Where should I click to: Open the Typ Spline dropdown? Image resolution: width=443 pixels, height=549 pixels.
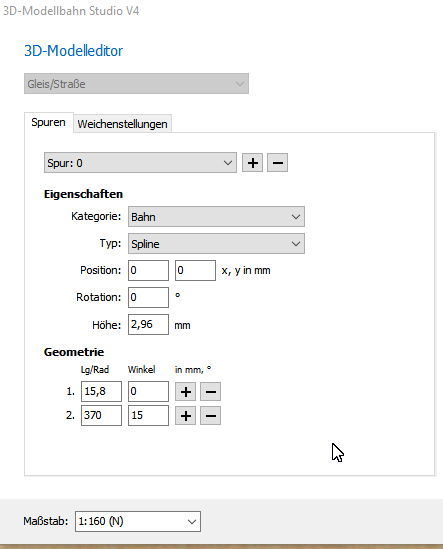pyautogui.click(x=216, y=244)
